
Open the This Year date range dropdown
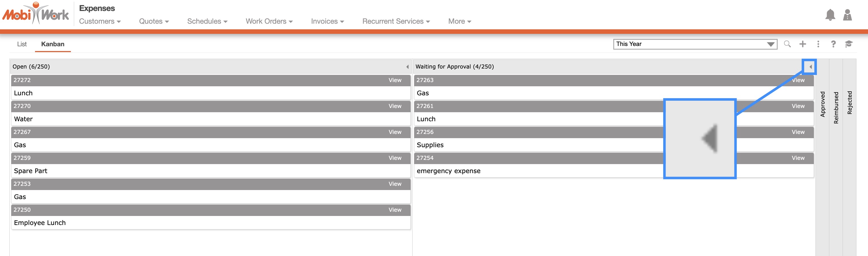(695, 44)
